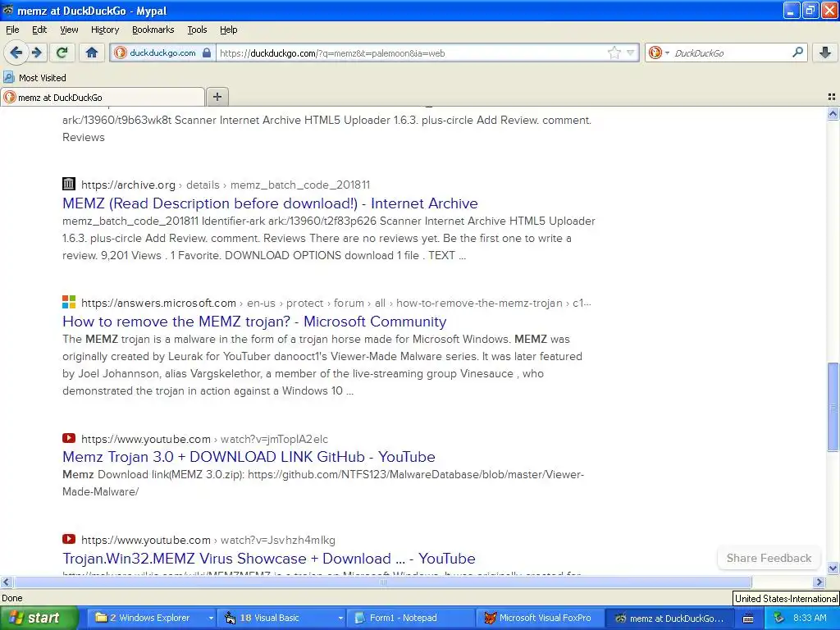Click the keyboard language bar icon
The width and height of the screenshot is (840, 630).
pos(748,619)
